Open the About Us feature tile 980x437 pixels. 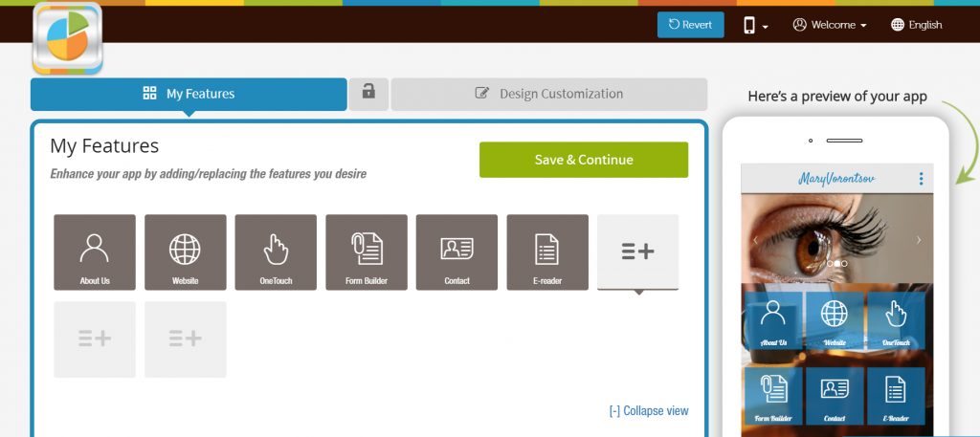pyautogui.click(x=95, y=252)
